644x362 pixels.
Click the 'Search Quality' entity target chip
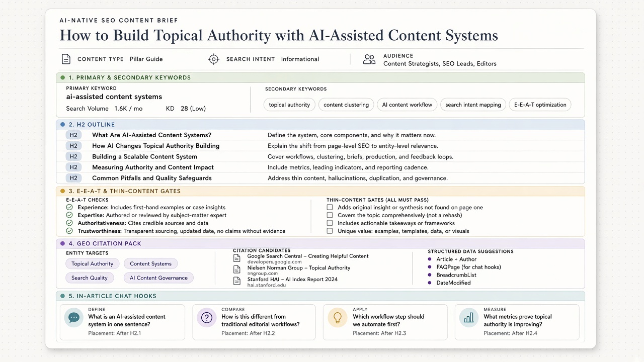pyautogui.click(x=90, y=278)
